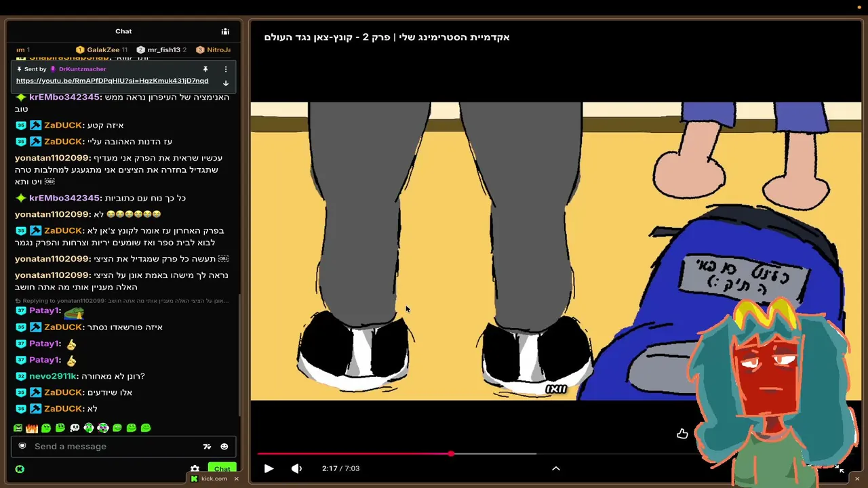The width and height of the screenshot is (868, 488).
Task: Click the Chat panel header title
Action: point(123,31)
